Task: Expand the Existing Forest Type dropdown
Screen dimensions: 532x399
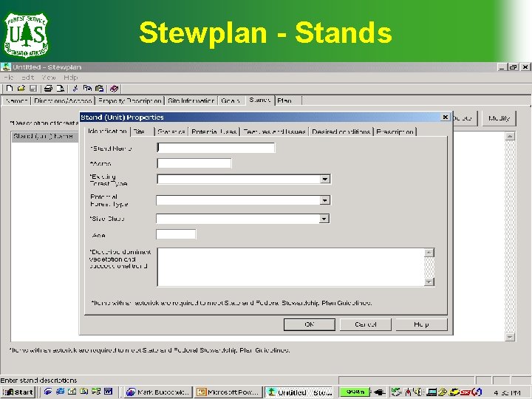Action: coord(325,179)
